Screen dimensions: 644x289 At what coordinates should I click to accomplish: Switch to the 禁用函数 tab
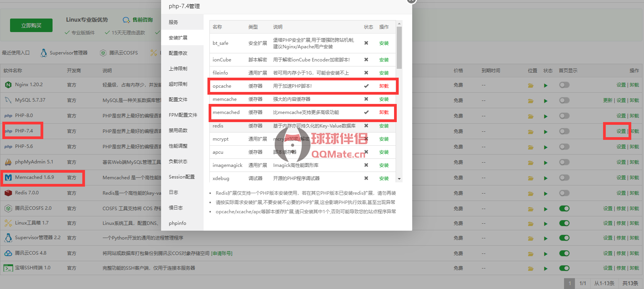pyautogui.click(x=182, y=130)
